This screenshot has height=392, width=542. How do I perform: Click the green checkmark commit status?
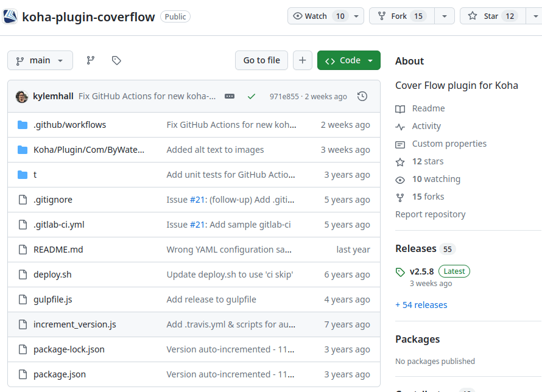click(x=252, y=96)
